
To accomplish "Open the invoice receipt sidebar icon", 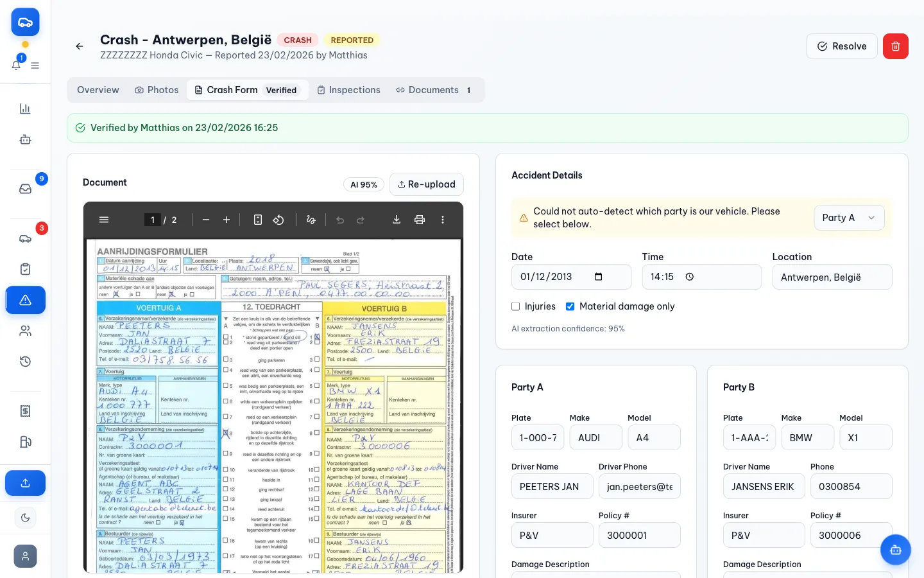I will click(x=25, y=411).
